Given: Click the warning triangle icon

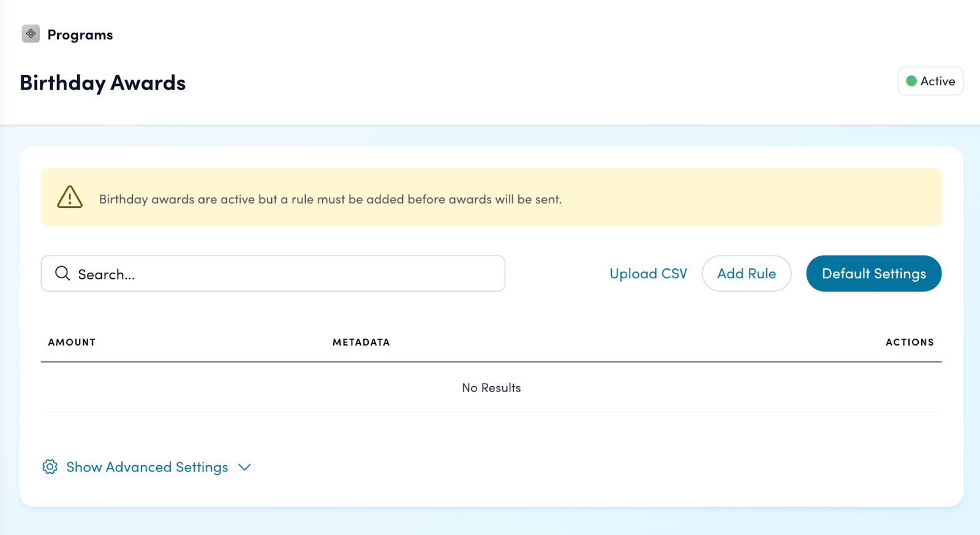Looking at the screenshot, I should click(70, 197).
